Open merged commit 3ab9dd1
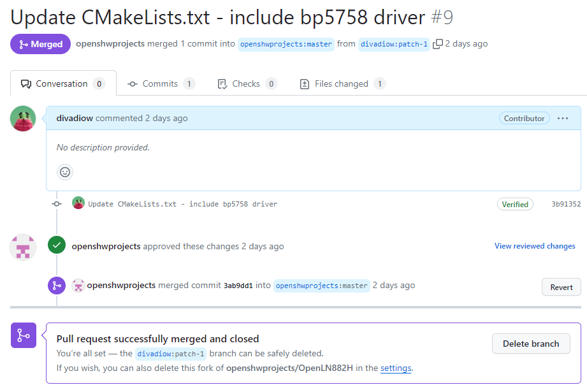 (x=238, y=286)
